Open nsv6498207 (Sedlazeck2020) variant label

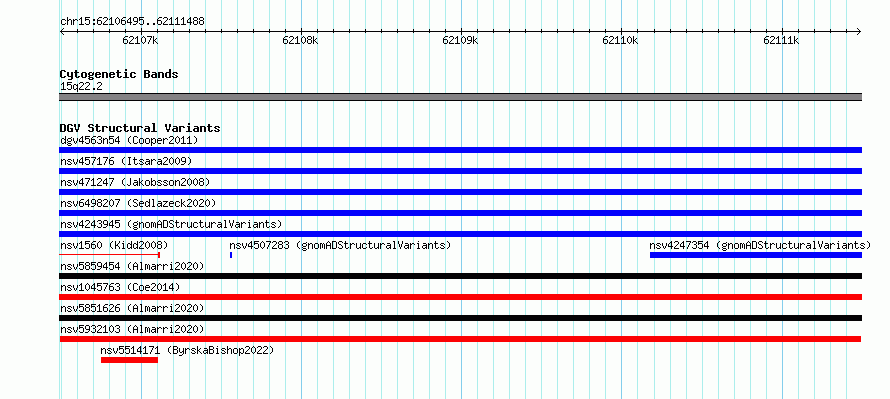138,203
